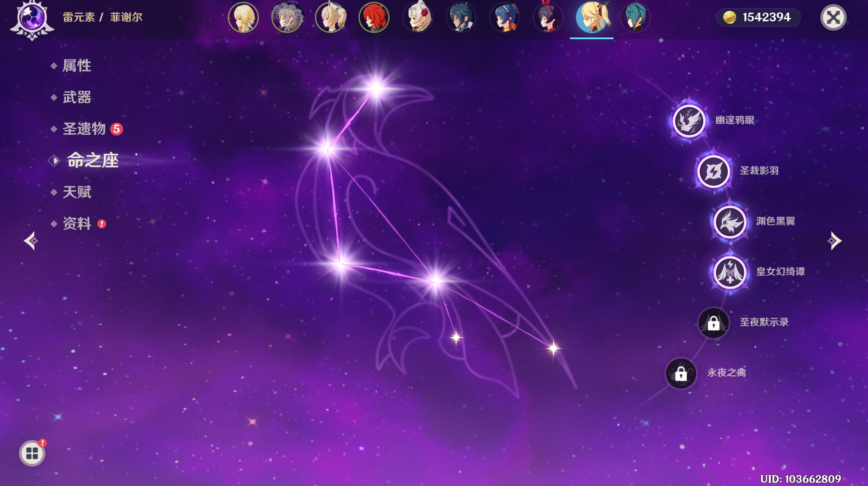The width and height of the screenshot is (868, 486).
Task: Click the 雷元素 / 菲谢尔 title text
Action: [x=103, y=17]
